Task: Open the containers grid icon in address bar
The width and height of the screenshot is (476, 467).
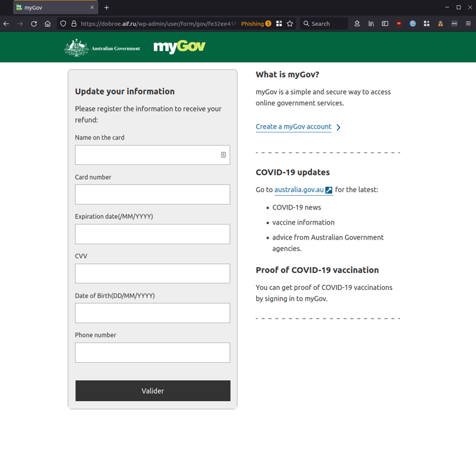Action: (279, 24)
